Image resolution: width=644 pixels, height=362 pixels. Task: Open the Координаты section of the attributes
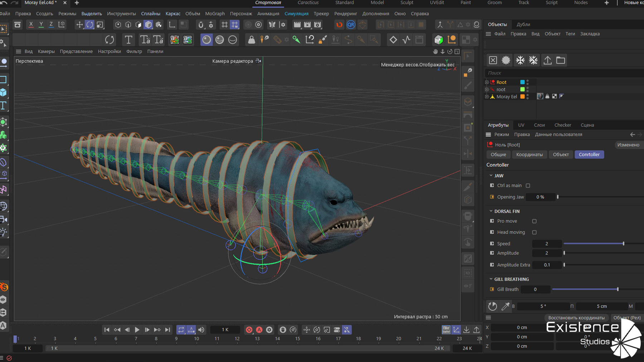tap(530, 154)
